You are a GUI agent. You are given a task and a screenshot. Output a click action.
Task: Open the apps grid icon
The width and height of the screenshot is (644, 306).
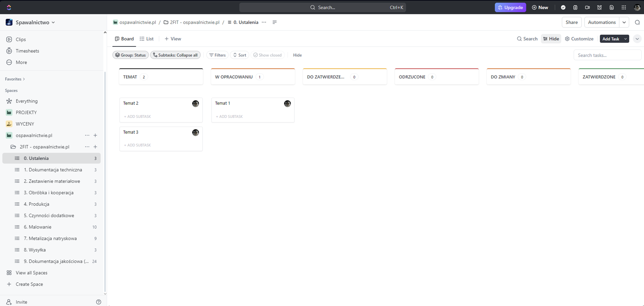(x=624, y=7)
